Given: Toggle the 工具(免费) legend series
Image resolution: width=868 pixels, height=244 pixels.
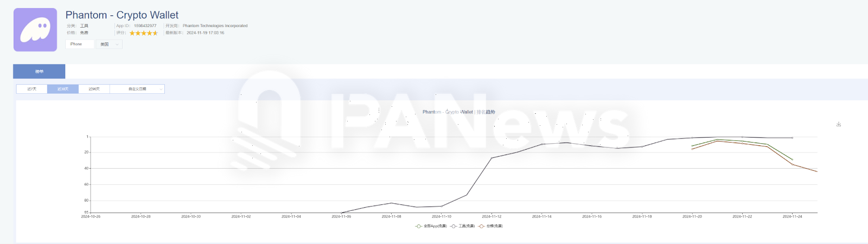Looking at the screenshot, I should click(x=463, y=226).
